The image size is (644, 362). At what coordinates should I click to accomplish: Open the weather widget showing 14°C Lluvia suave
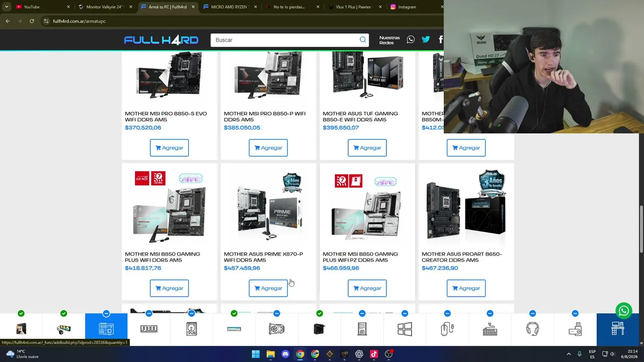23,354
